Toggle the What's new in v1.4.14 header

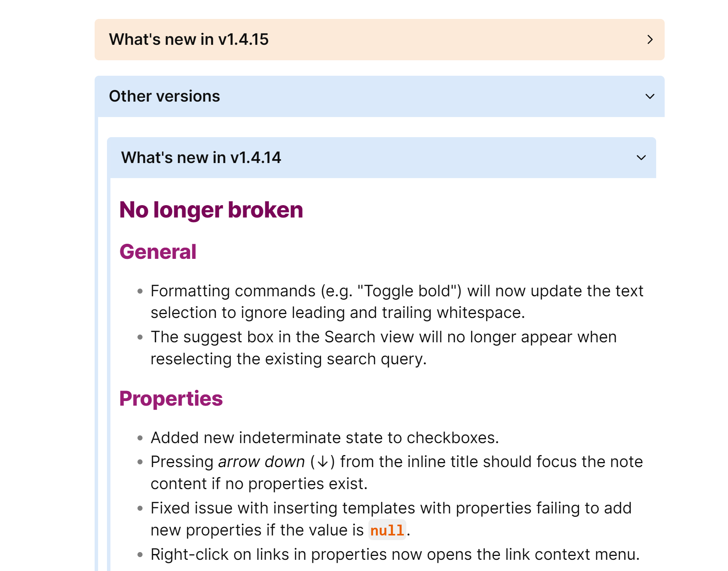click(381, 158)
